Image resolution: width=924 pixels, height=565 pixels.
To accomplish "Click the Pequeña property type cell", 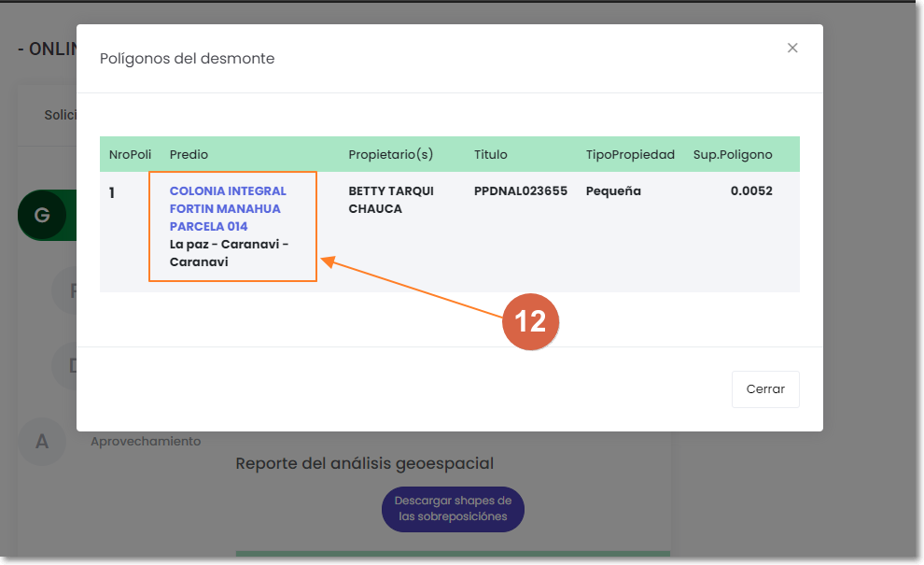I will [613, 191].
